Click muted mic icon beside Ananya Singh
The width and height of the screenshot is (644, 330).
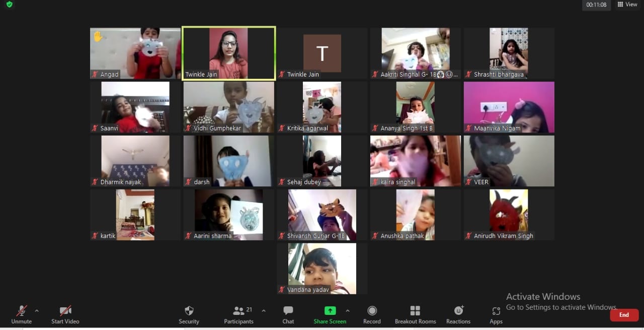tap(375, 128)
